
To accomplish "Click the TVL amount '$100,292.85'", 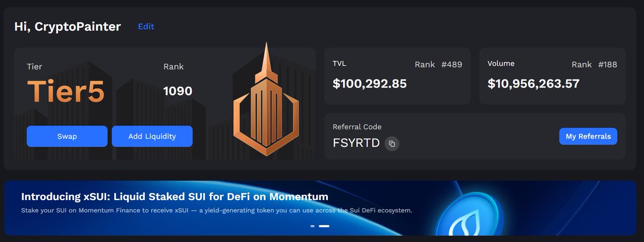I will coord(370,83).
